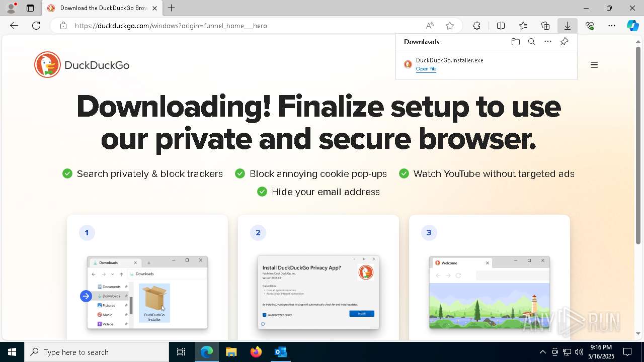Click the address bar URL
644x362 pixels.
coord(171,26)
